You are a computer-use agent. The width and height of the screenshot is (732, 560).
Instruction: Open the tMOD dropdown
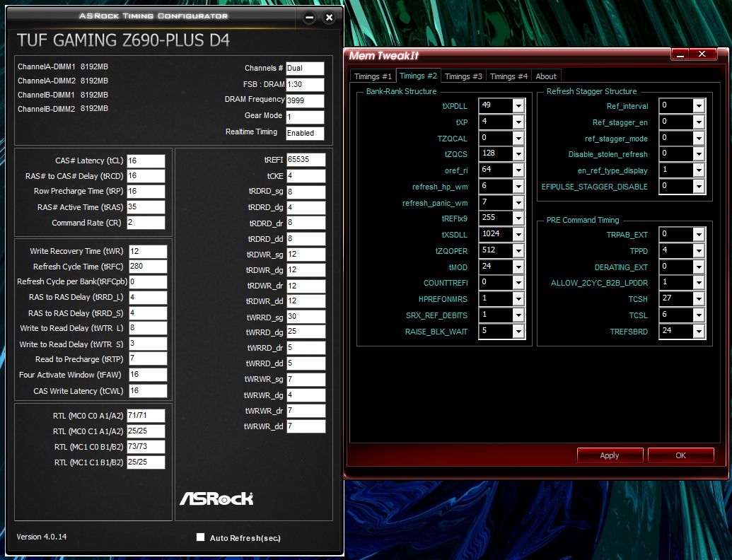(518, 267)
